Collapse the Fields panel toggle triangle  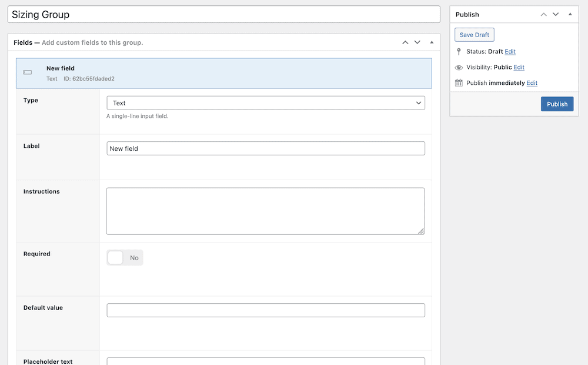click(x=432, y=42)
